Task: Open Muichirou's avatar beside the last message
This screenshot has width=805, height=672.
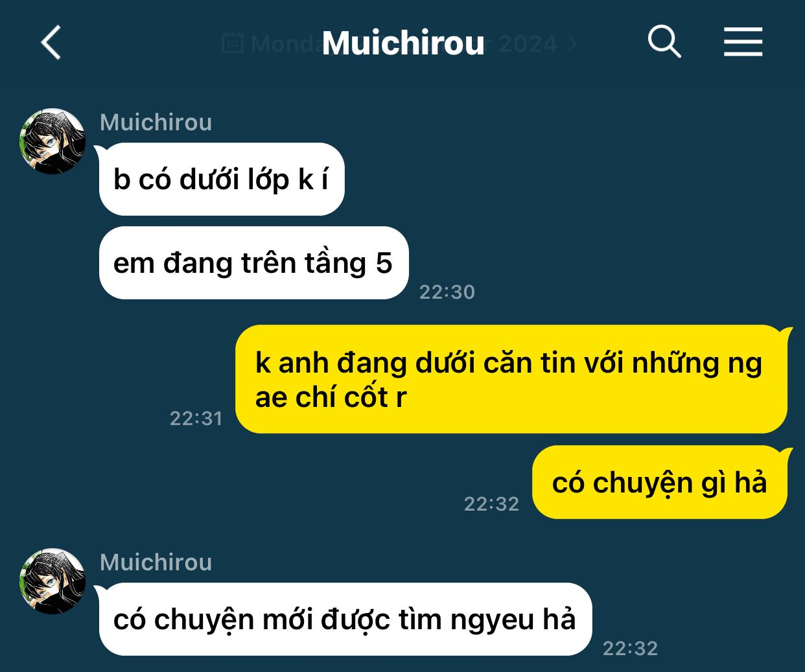Action: coord(52,581)
